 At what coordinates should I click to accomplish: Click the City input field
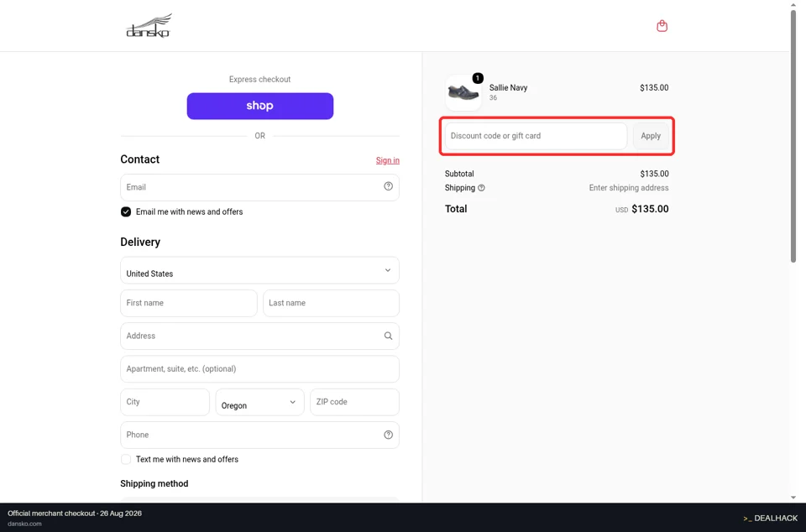(x=165, y=402)
